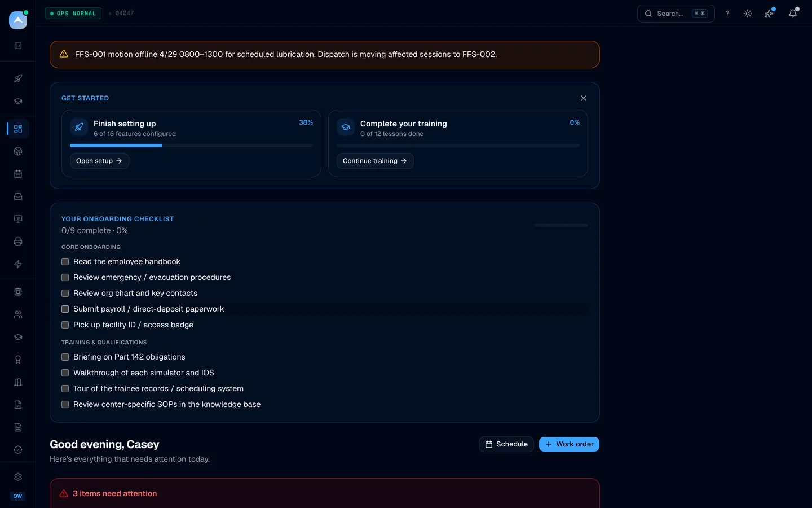Open the inbox tray icon in sidebar

(x=18, y=196)
